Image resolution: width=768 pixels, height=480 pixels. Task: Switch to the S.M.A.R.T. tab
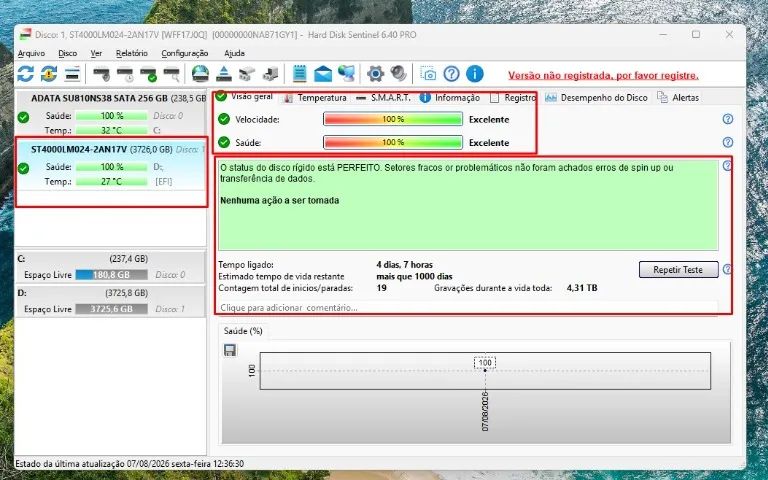(384, 98)
